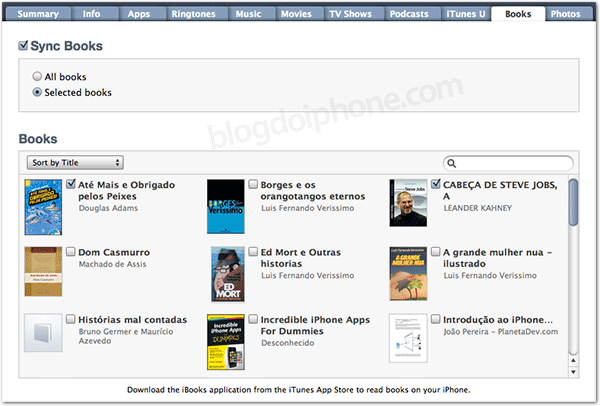600x406 pixels.
Task: Click Bruno Germer e Maurício Azevedo
Action: tap(126, 336)
